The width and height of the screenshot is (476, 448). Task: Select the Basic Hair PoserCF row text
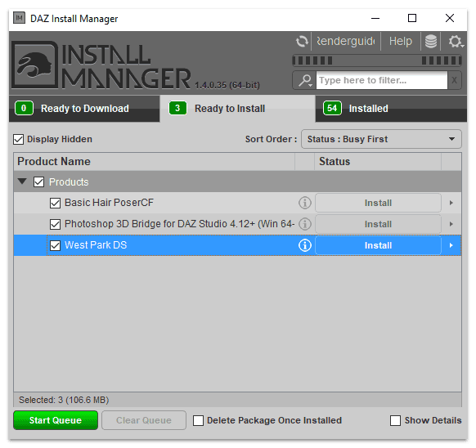109,203
